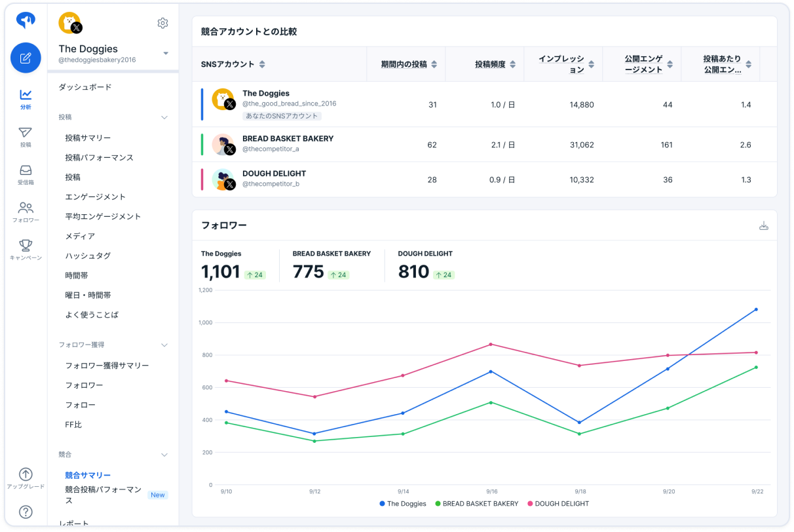This screenshot has width=794, height=532.
Task: Select ダッシュボード in the sidebar
Action: tap(85, 87)
